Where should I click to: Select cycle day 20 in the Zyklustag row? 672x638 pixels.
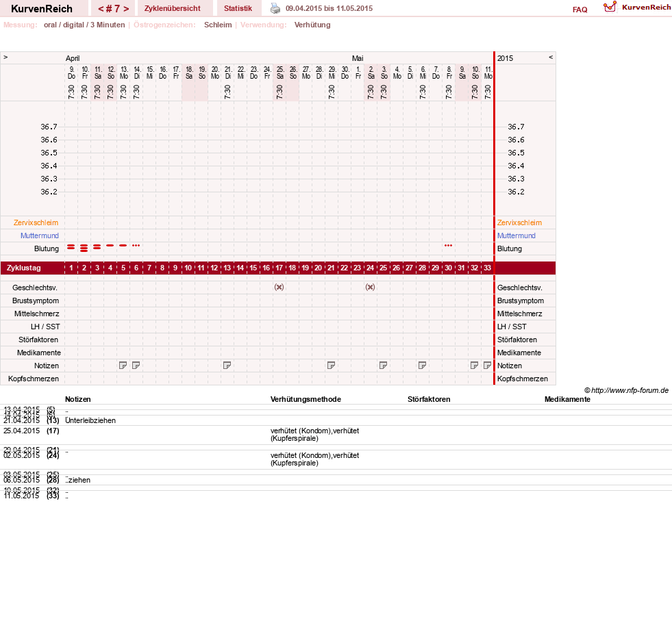tap(318, 268)
